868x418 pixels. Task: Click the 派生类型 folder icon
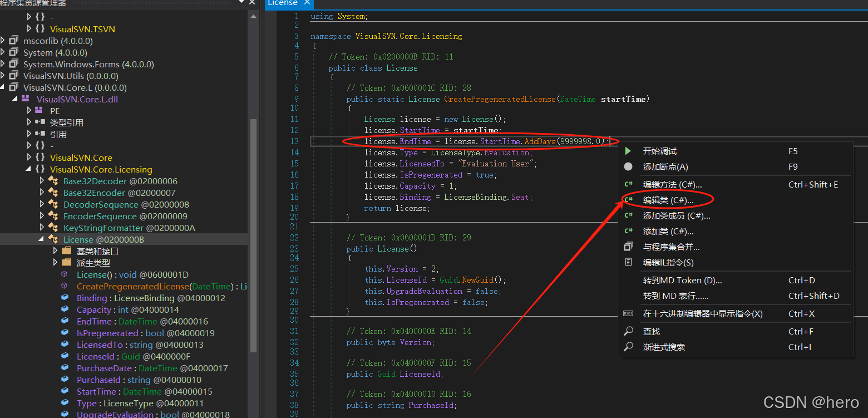(x=66, y=263)
